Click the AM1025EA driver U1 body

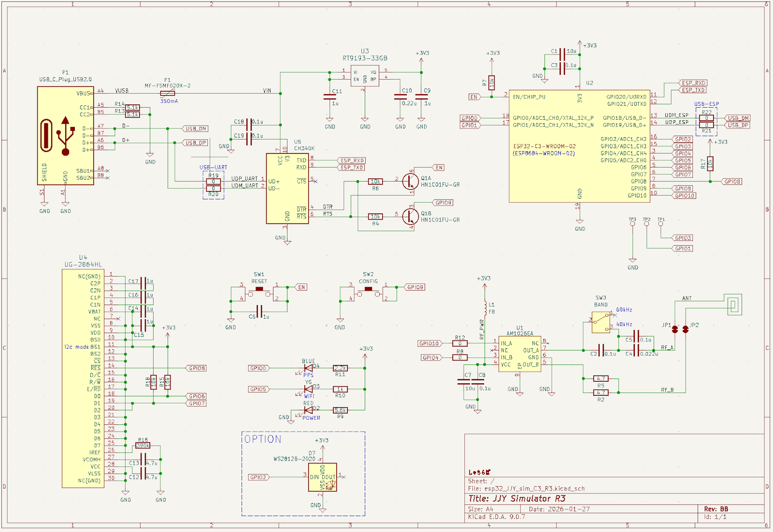coord(519,355)
